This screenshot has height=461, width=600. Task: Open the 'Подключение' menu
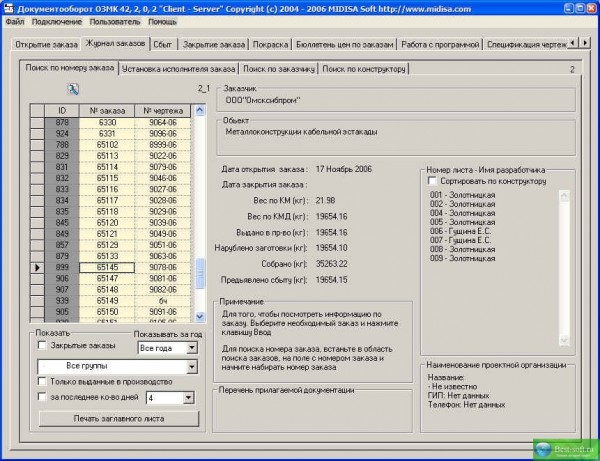tap(57, 21)
